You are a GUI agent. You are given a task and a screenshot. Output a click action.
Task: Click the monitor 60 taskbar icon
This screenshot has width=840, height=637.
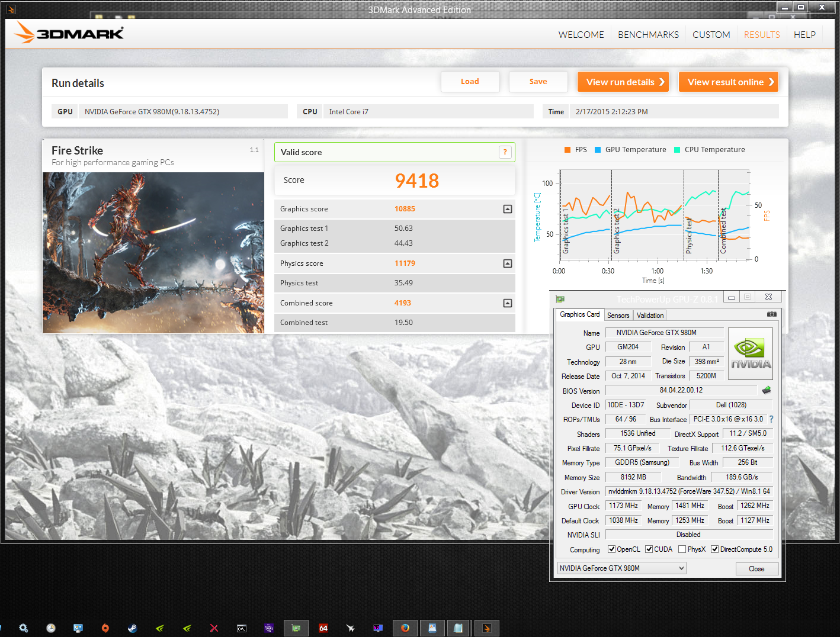point(378,628)
